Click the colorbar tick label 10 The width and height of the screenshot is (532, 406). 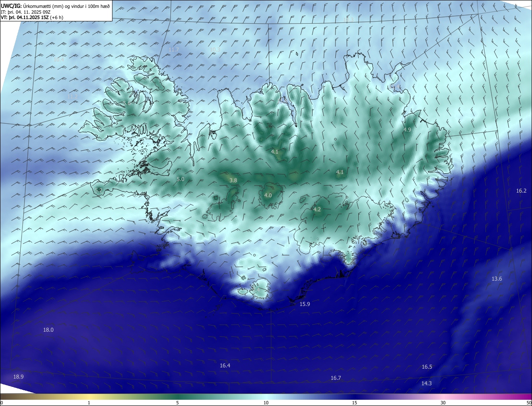click(266, 403)
